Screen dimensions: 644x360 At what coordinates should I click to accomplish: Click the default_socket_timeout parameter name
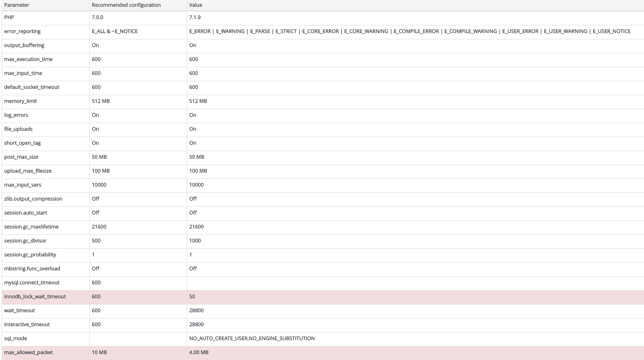coord(32,87)
